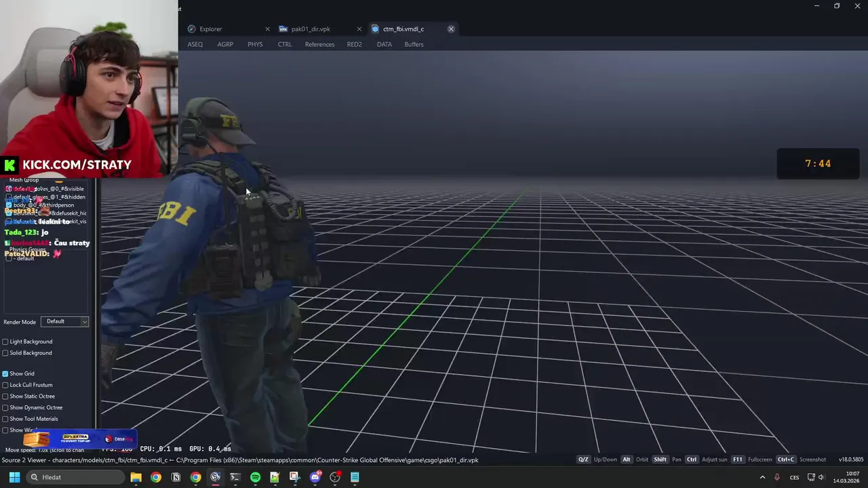The height and width of the screenshot is (488, 868).
Task: Click the microphone tray icon
Action: point(777,477)
